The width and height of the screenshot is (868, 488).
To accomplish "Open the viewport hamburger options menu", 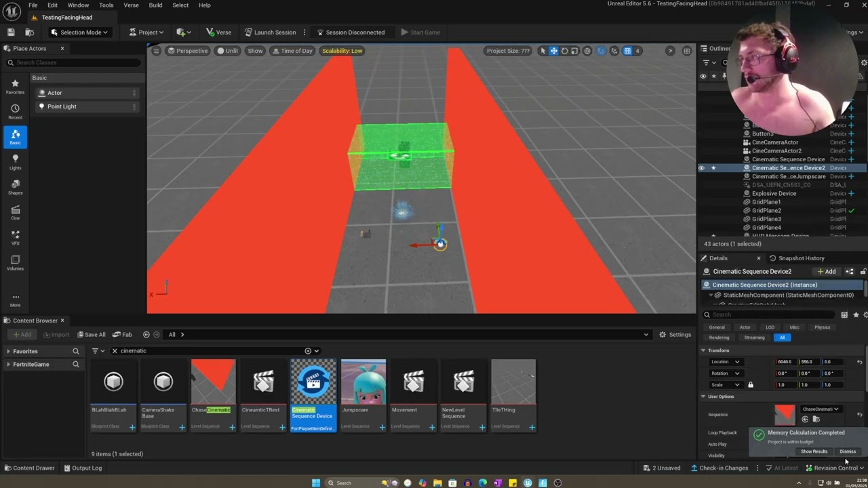I will click(x=156, y=51).
